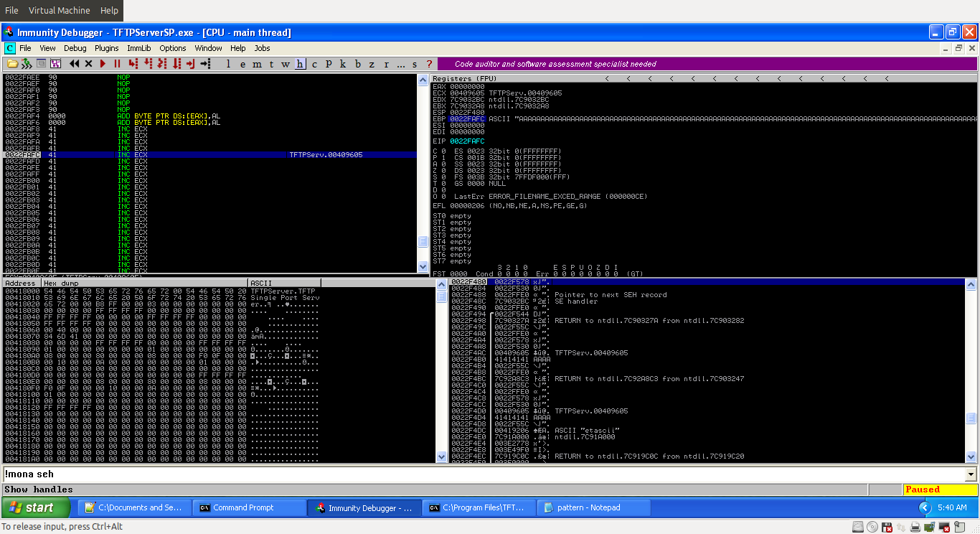Viewport: 980px width, 534px height.
Task: Open the Virtual Machine menu
Action: 60,10
